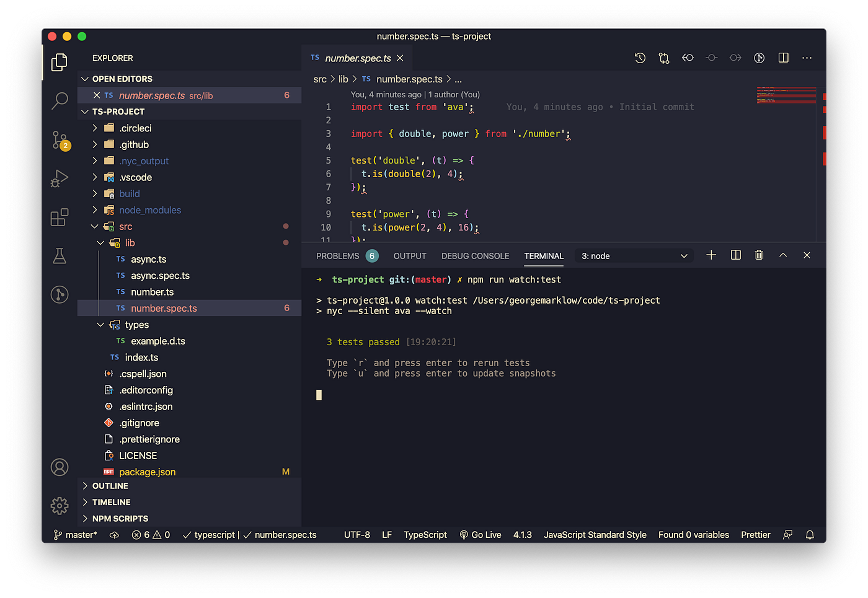Viewport: 868px width, 598px height.
Task: Kill the terminal using the trash icon
Action: click(x=759, y=255)
